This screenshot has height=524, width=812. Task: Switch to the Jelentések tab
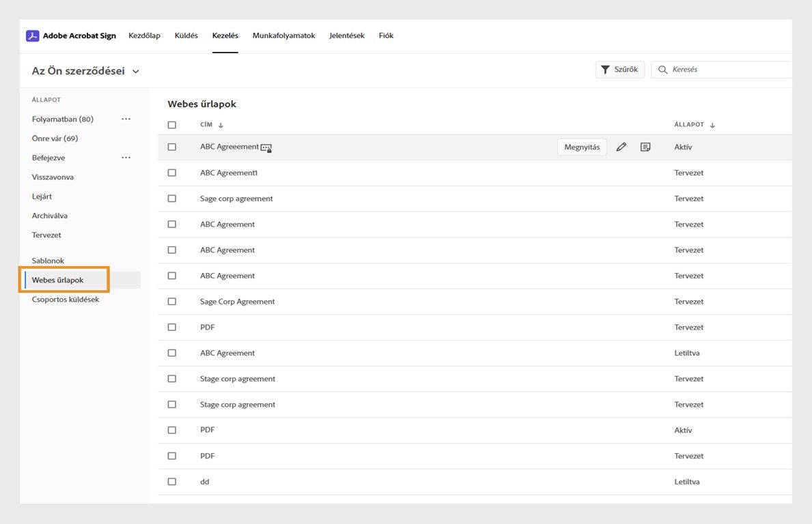pyautogui.click(x=347, y=35)
